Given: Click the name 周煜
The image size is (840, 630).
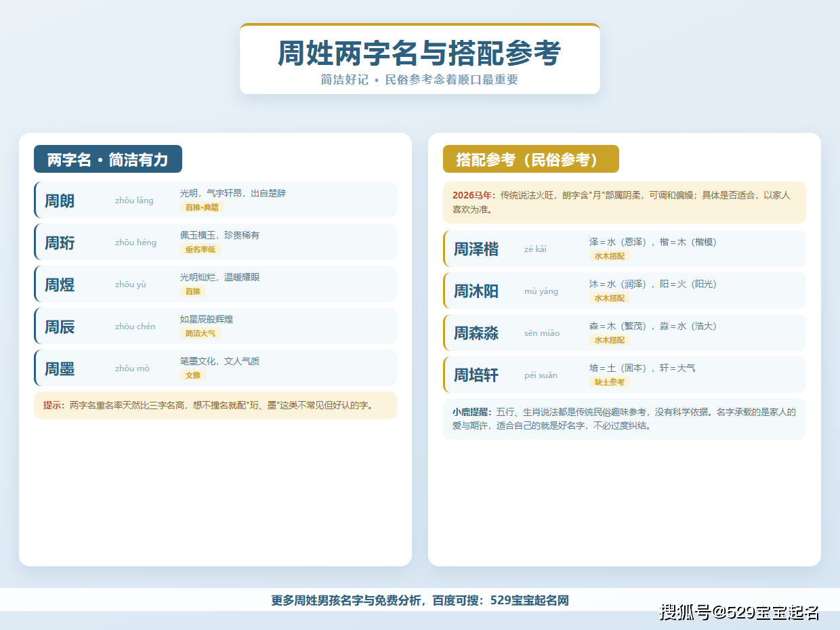Looking at the screenshot, I should tap(60, 285).
